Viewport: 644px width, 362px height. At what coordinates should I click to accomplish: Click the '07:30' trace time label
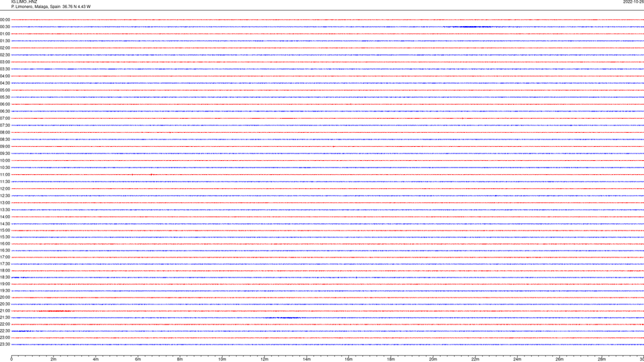click(x=5, y=125)
